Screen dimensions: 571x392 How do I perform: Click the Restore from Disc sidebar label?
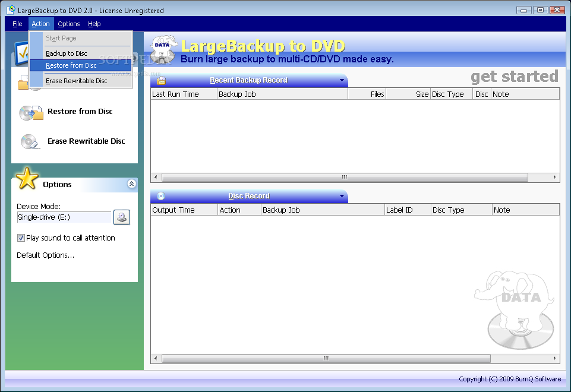pos(80,112)
